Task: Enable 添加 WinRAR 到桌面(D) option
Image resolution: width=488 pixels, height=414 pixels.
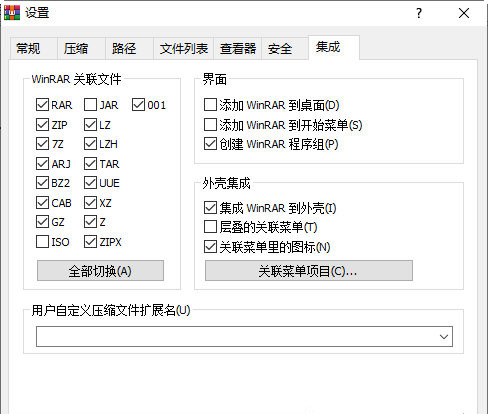Action: pos(210,105)
